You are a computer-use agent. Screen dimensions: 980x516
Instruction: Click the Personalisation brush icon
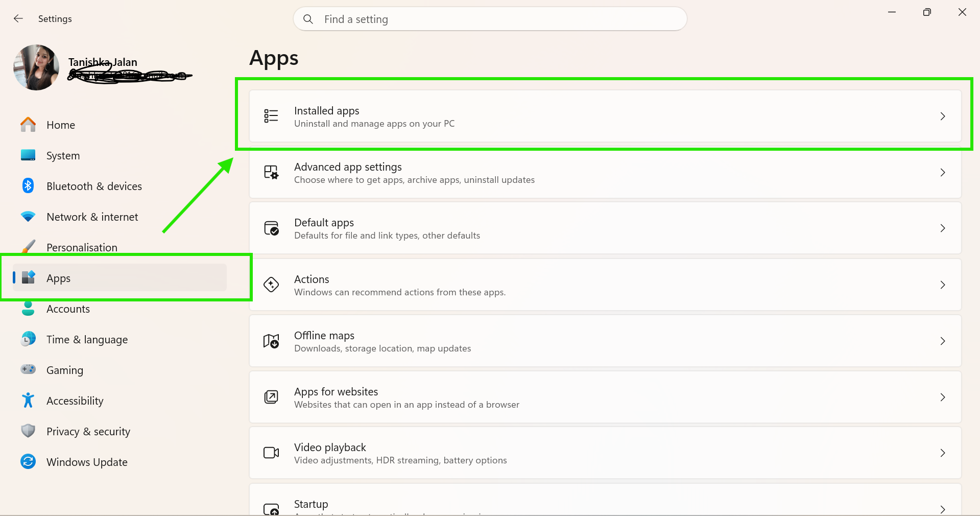point(28,246)
